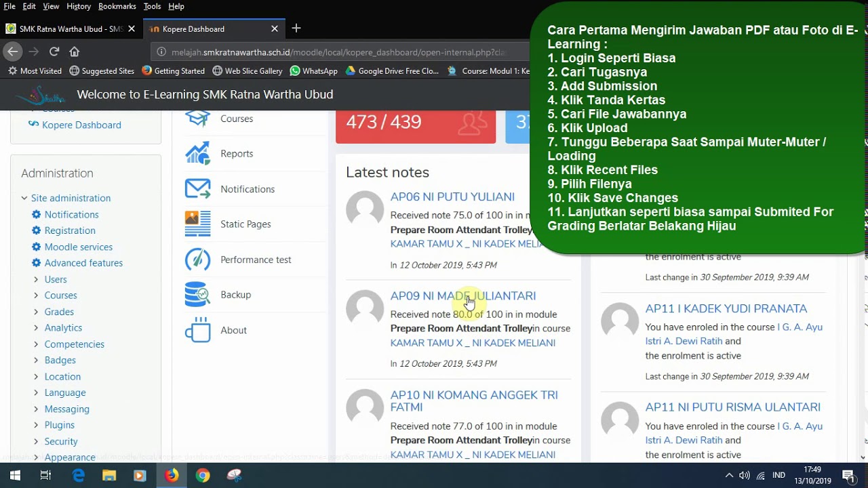
Task: Open Advanced features link
Action: [83, 263]
